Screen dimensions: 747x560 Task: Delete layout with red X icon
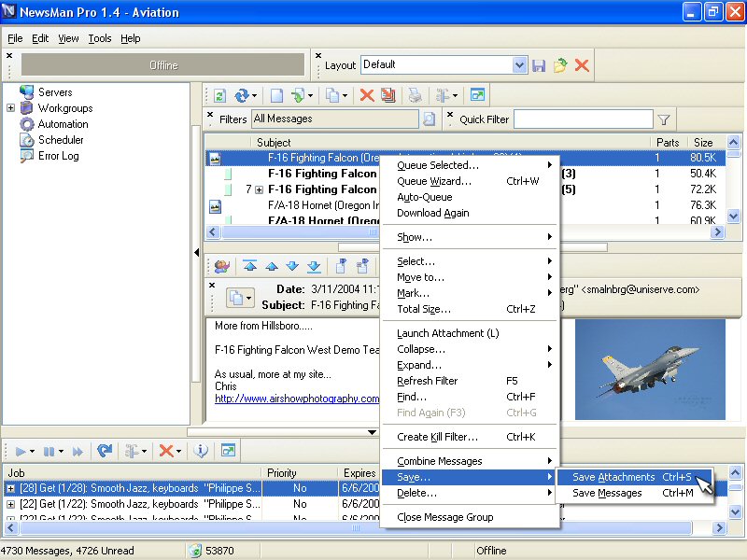pyautogui.click(x=582, y=65)
